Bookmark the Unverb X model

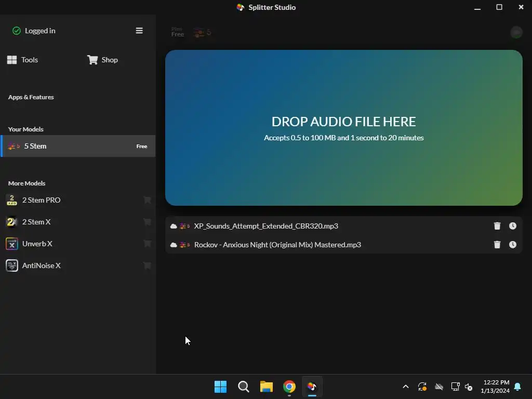point(147,244)
